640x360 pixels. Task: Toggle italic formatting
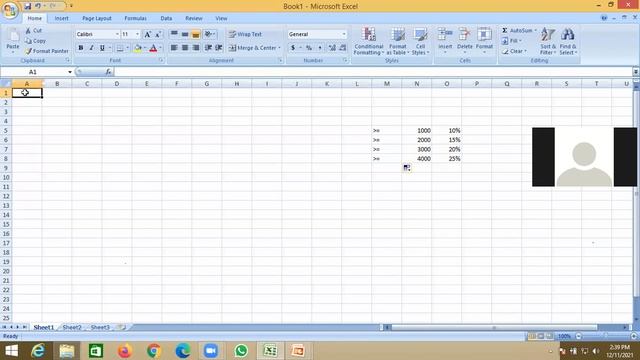(x=91, y=48)
